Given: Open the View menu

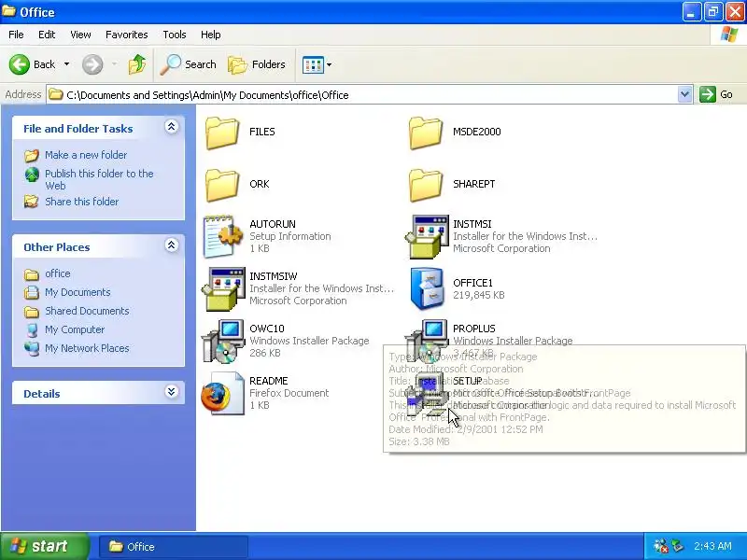Looking at the screenshot, I should (80, 35).
